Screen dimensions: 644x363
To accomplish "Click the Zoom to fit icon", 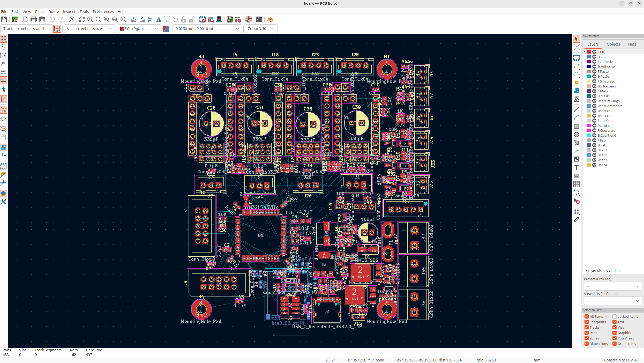I will tap(107, 20).
